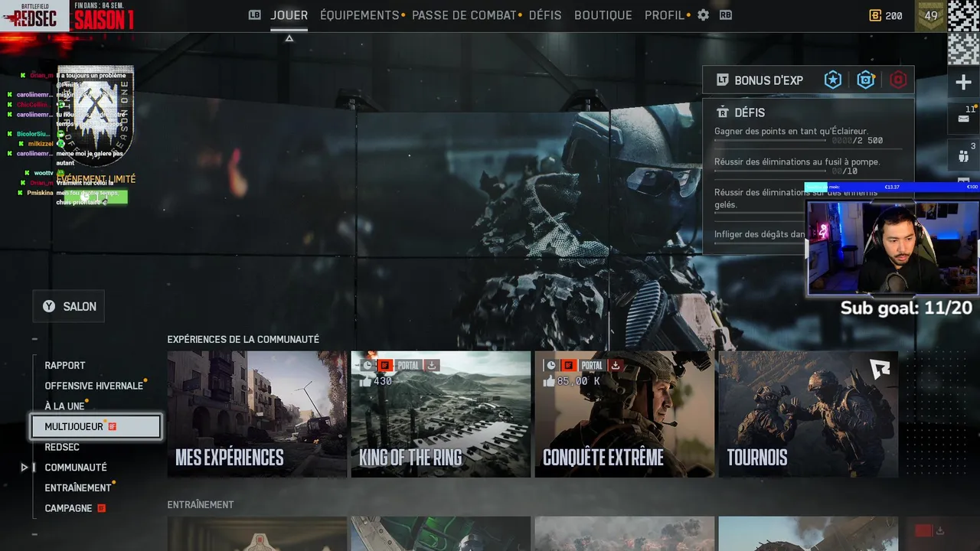Click the red BF badge beside Campagne
The image size is (980, 551).
(101, 508)
